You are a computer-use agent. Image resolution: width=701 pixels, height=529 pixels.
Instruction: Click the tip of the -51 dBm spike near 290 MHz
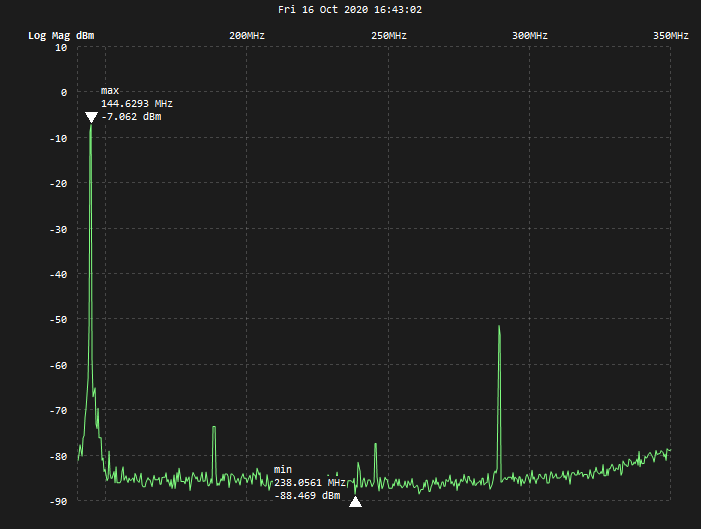coord(499,327)
